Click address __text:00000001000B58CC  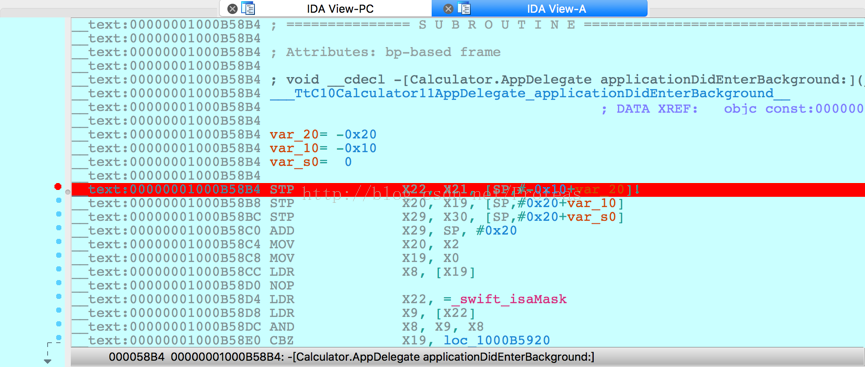pyautogui.click(x=167, y=272)
